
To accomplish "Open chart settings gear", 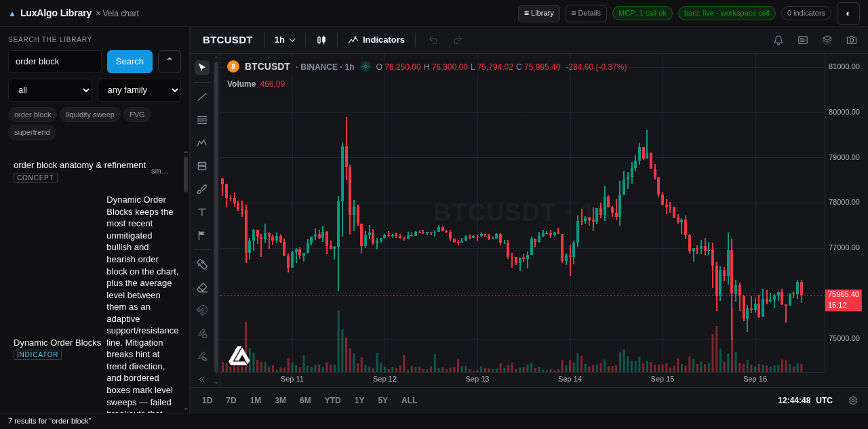I will (x=853, y=401).
